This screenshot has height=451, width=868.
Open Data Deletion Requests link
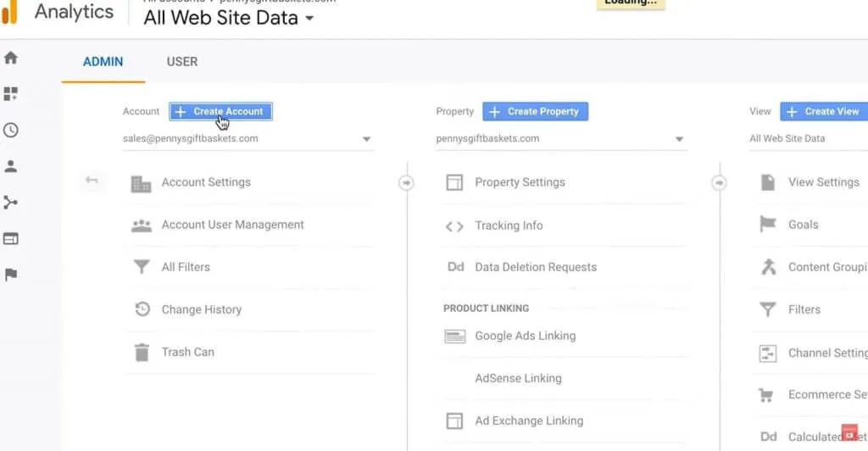coord(536,267)
